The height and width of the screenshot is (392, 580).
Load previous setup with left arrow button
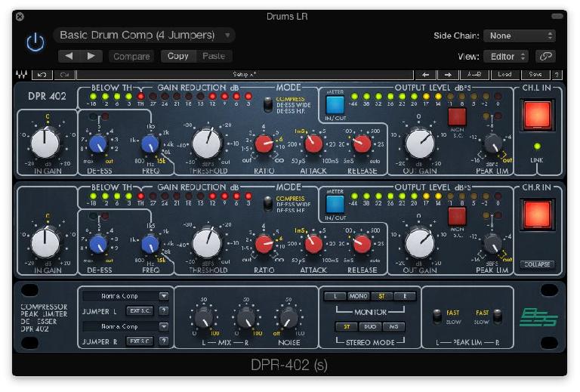point(425,75)
